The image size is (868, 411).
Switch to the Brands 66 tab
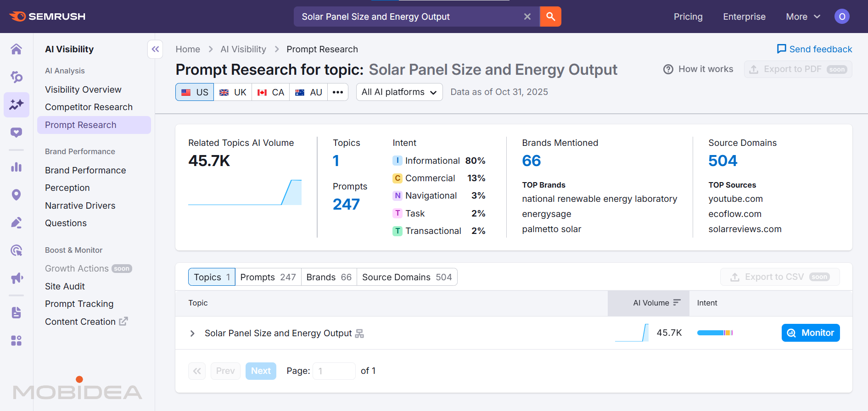(329, 277)
